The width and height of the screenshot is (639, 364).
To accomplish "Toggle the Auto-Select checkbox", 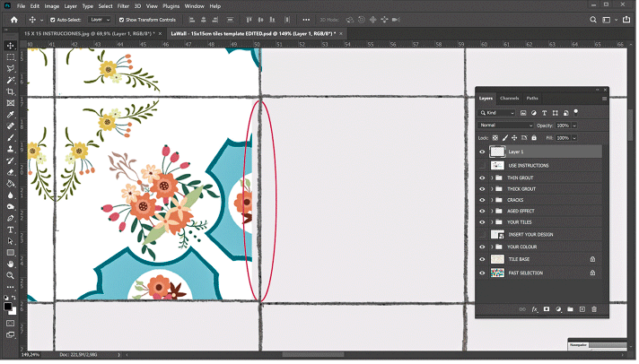I will point(52,19).
